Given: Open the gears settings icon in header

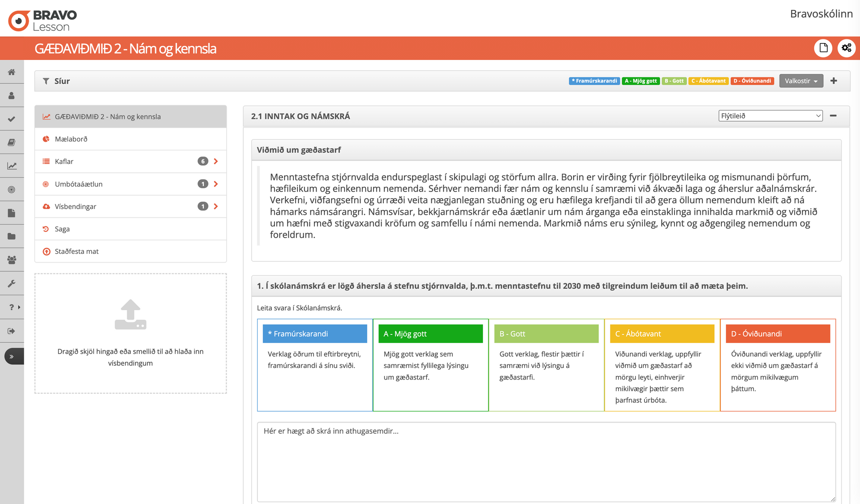Looking at the screenshot, I should tap(846, 48).
